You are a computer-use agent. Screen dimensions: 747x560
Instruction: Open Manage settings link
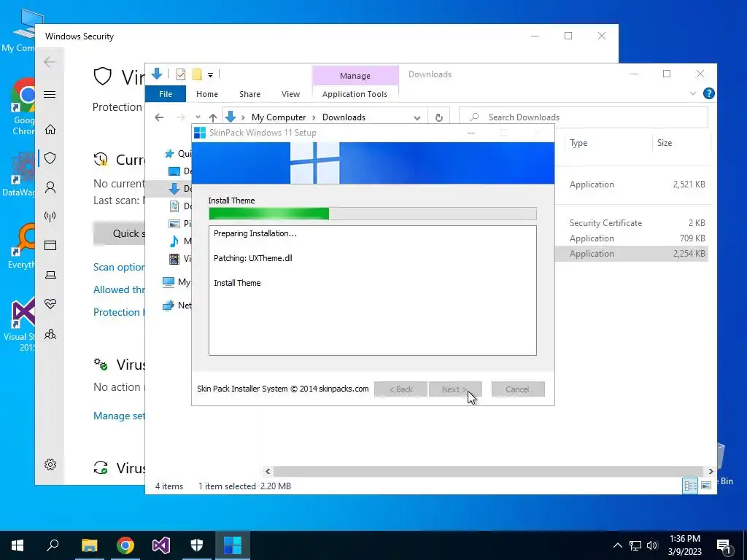pyautogui.click(x=119, y=416)
